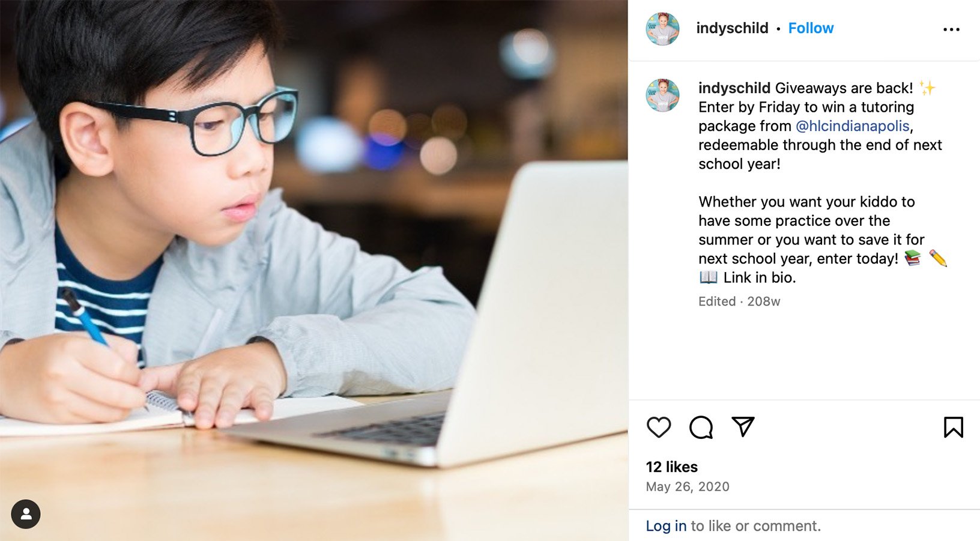Share post using paper plane icon

pyautogui.click(x=743, y=427)
